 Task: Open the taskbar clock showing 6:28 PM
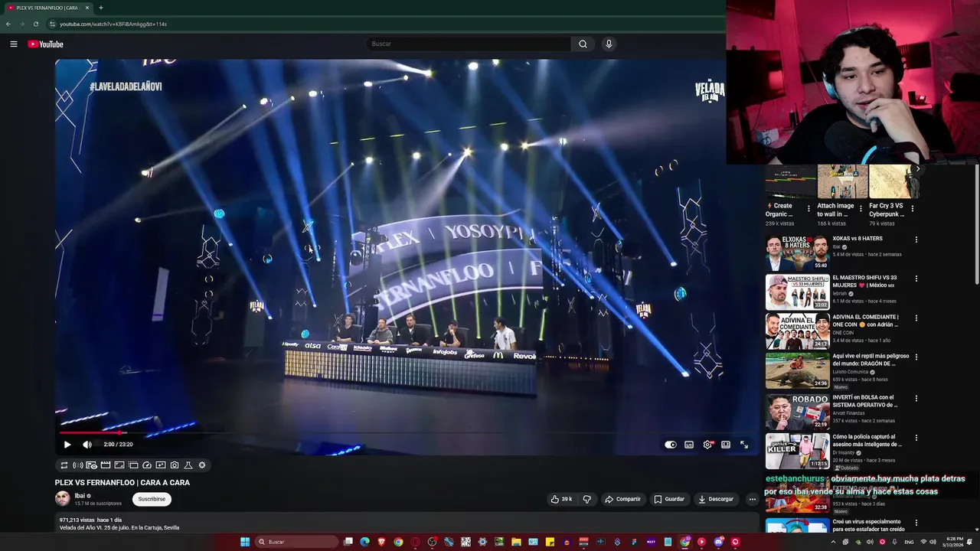955,542
